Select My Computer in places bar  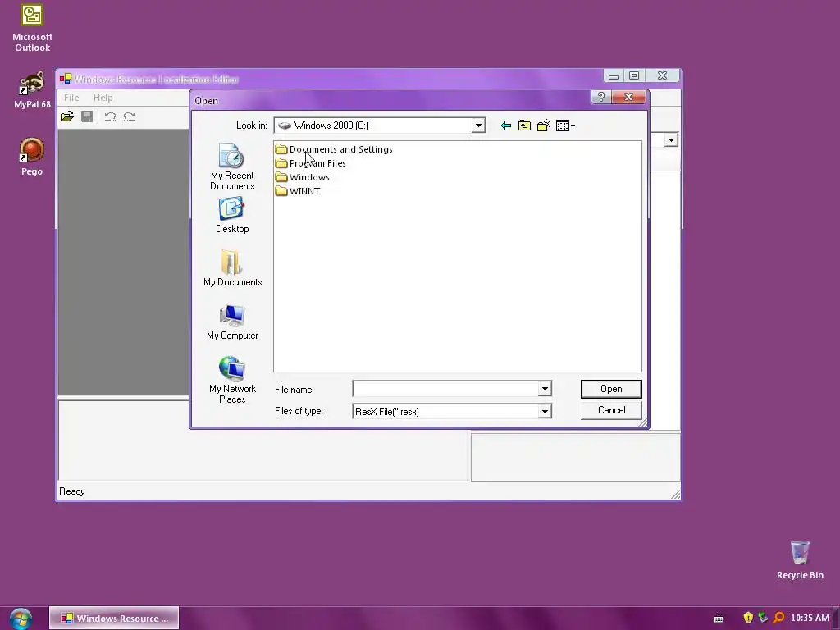(x=232, y=322)
